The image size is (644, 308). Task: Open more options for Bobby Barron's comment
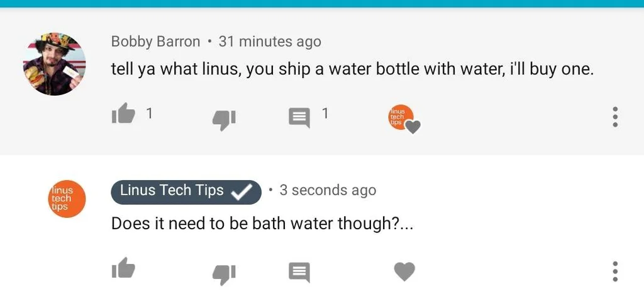pyautogui.click(x=615, y=117)
